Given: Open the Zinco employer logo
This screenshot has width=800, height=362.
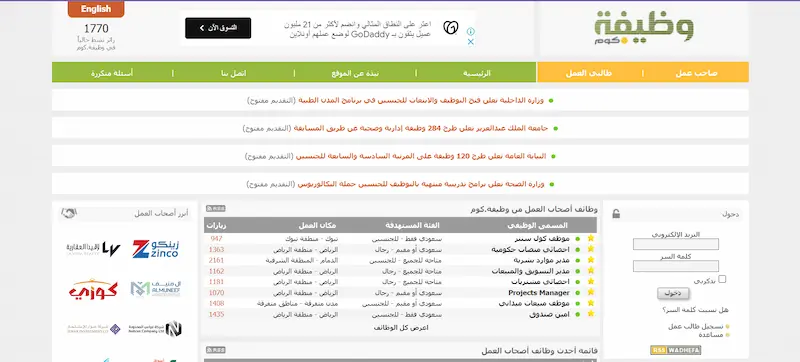Looking at the screenshot, I should click(155, 249).
